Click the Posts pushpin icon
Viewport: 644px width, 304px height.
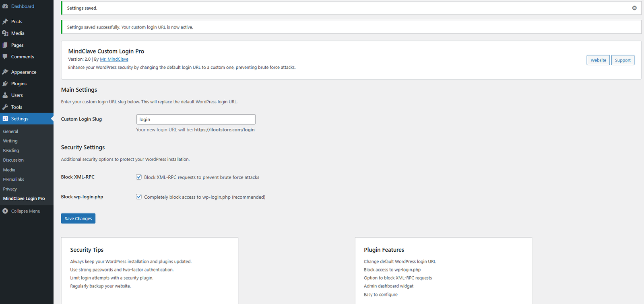point(5,22)
